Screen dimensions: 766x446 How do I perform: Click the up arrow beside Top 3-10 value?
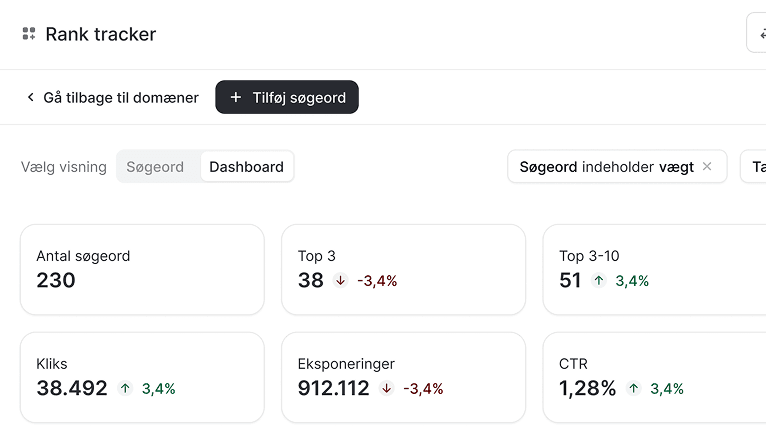tap(599, 280)
